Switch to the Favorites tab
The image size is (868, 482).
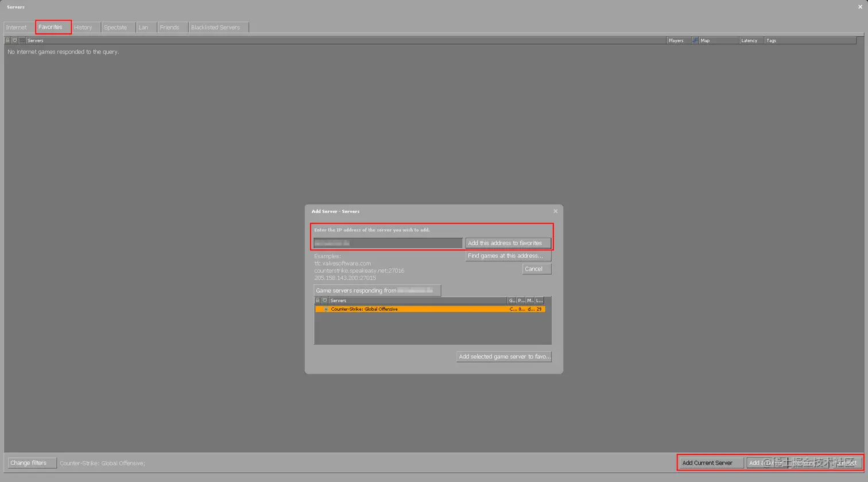pyautogui.click(x=53, y=27)
